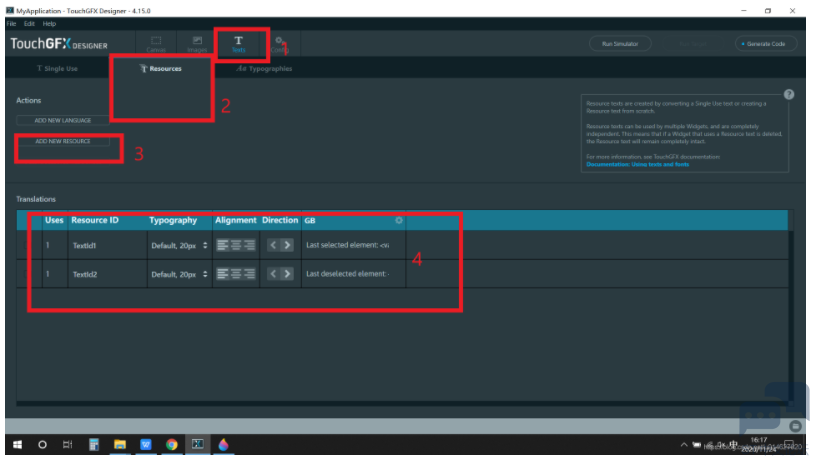818x465 pixels.
Task: Open the File menu
Action: (x=11, y=23)
